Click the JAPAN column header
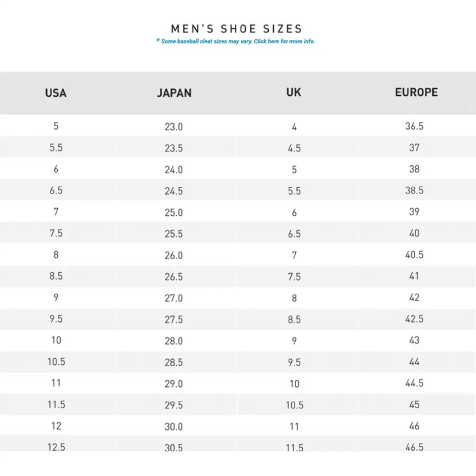Viewport: 476px width, 476px height. [174, 93]
